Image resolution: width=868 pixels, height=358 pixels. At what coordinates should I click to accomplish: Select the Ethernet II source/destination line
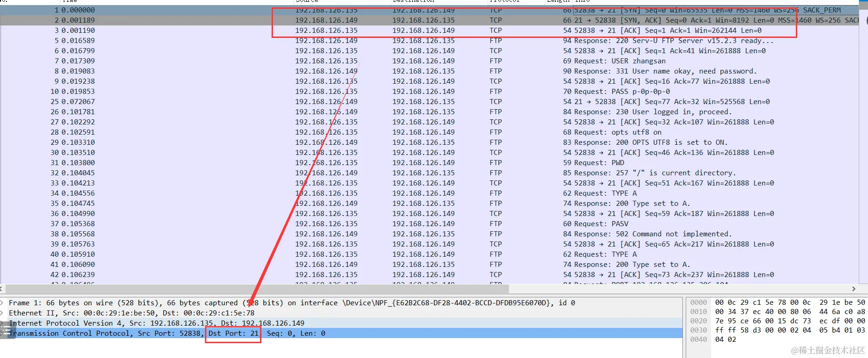pos(341,313)
